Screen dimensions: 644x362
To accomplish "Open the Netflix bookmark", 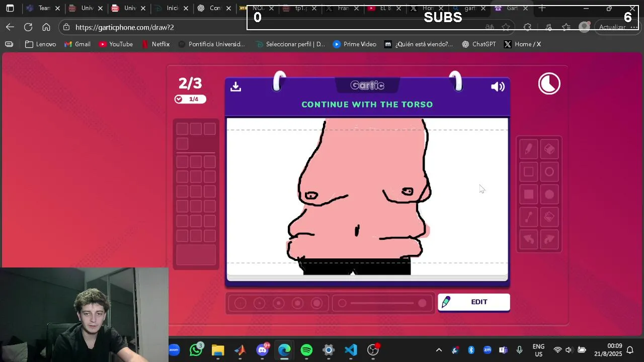I will coord(156,44).
